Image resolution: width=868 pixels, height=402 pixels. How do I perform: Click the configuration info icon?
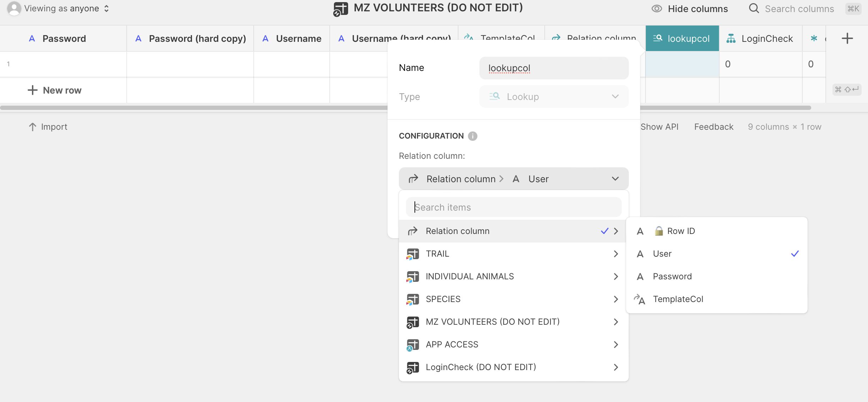pyautogui.click(x=472, y=136)
